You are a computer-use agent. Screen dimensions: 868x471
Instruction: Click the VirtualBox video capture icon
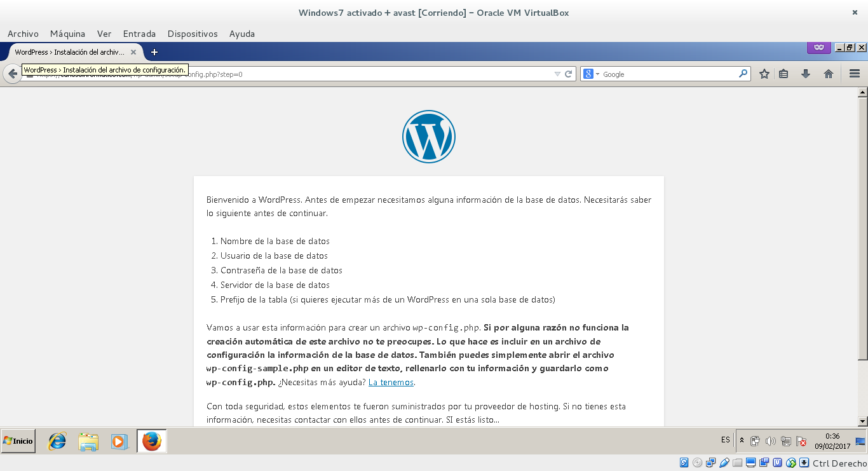(764, 463)
